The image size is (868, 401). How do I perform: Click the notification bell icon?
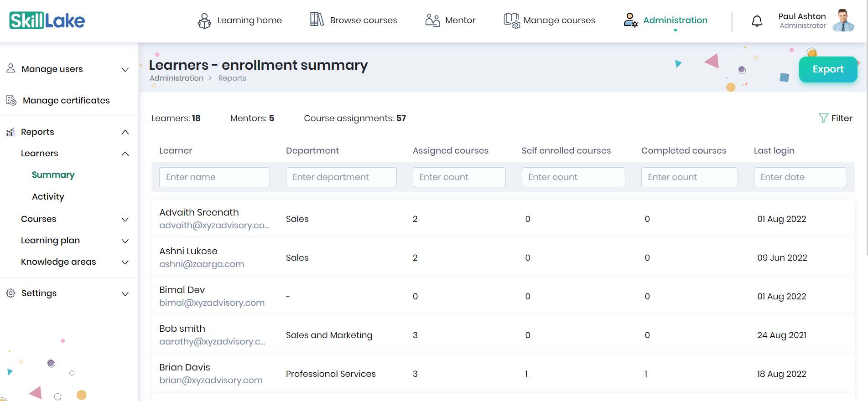point(757,21)
